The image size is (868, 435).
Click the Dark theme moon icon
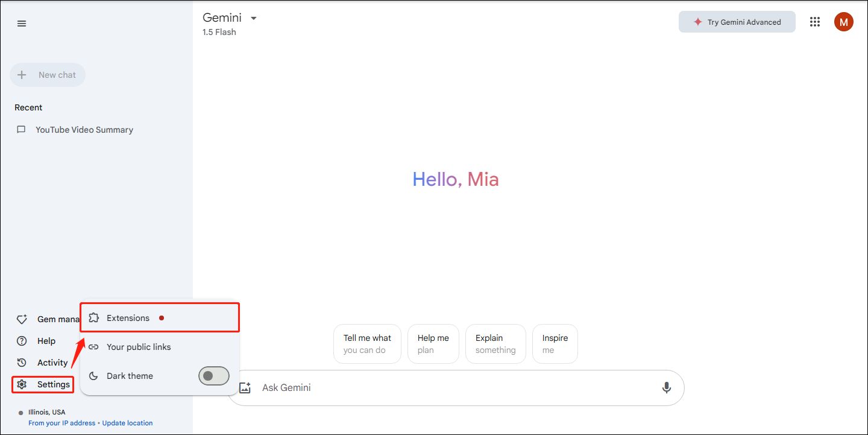pyautogui.click(x=93, y=376)
